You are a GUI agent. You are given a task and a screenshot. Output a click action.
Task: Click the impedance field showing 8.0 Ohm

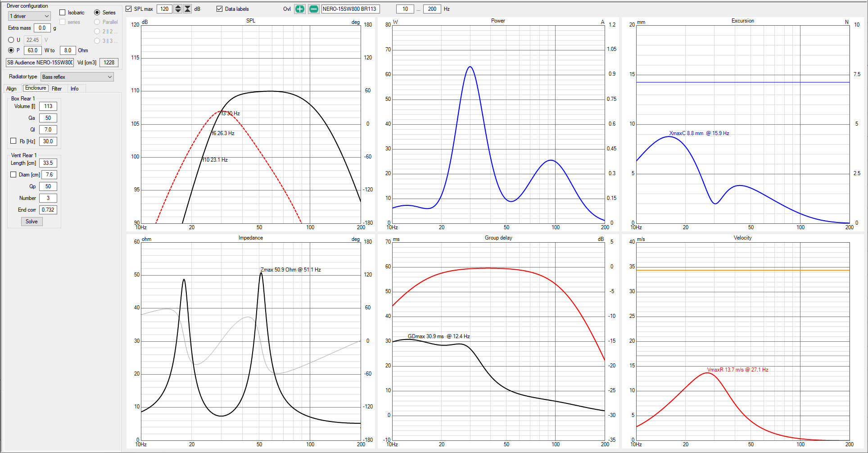tap(68, 50)
